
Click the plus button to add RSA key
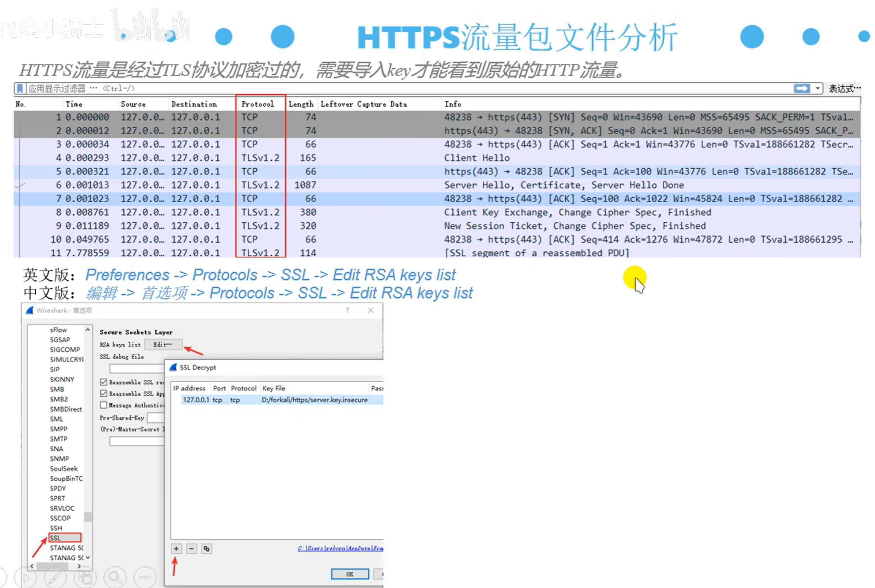176,548
